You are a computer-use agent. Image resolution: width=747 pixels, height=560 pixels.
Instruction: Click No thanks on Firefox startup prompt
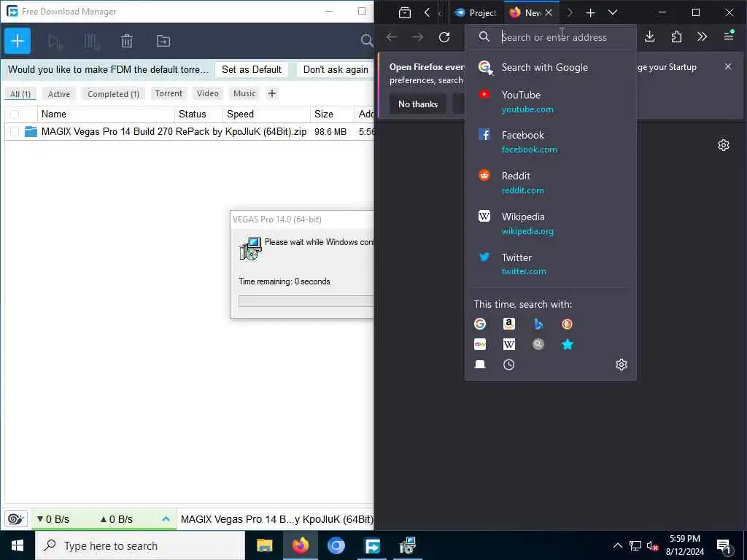pos(418,104)
